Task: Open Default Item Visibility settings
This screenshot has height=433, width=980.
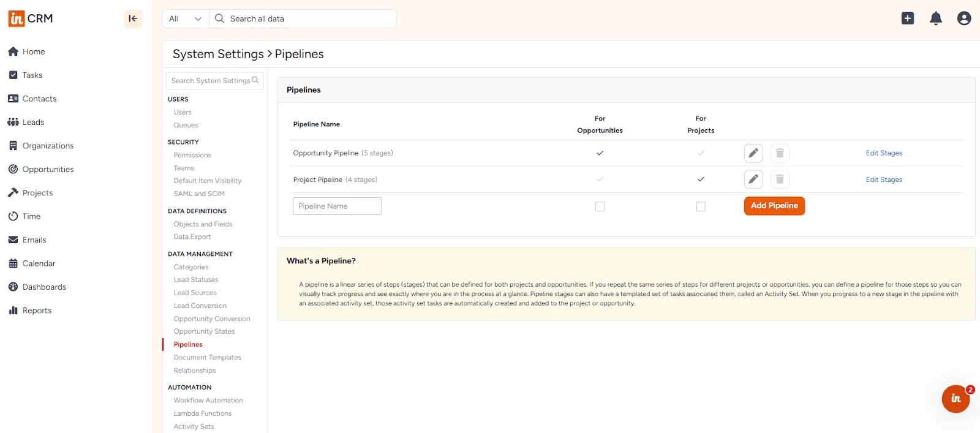Action: [208, 181]
